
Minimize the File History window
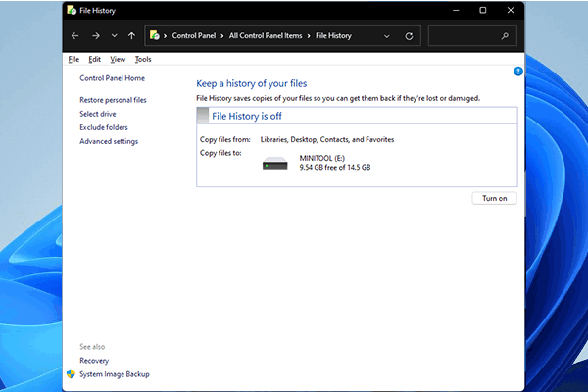456,10
